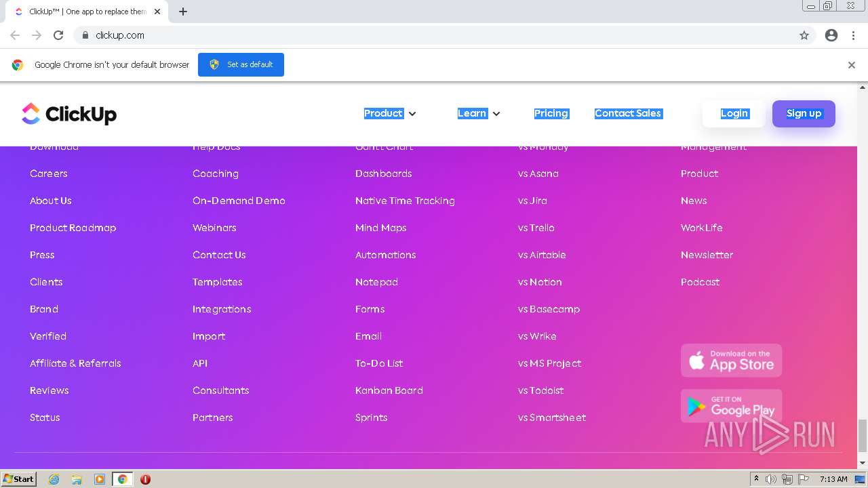This screenshot has height=488, width=868.
Task: Get it on Google Play badge
Action: (731, 405)
